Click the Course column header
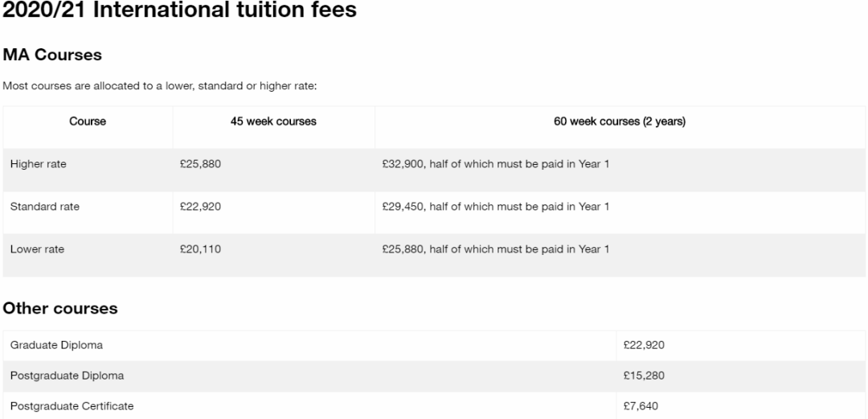 coord(88,122)
